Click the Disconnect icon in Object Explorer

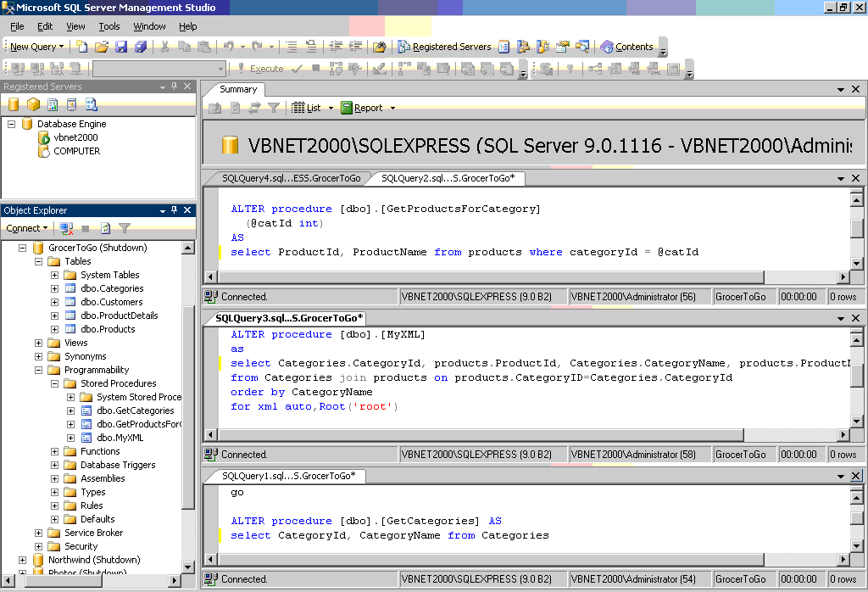coord(66,228)
